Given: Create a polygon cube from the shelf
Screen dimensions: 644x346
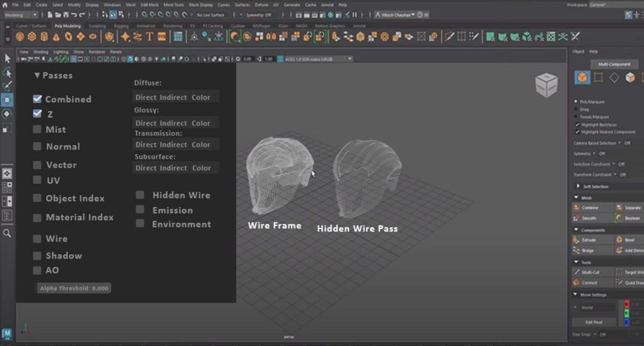Looking at the screenshot, I should click(x=32, y=37).
